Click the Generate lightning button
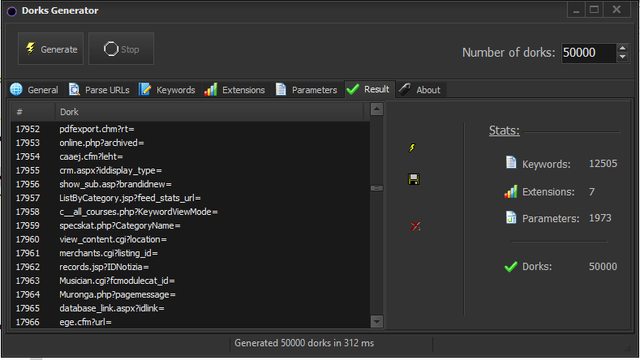The width and height of the screenshot is (640, 360). pos(51,49)
